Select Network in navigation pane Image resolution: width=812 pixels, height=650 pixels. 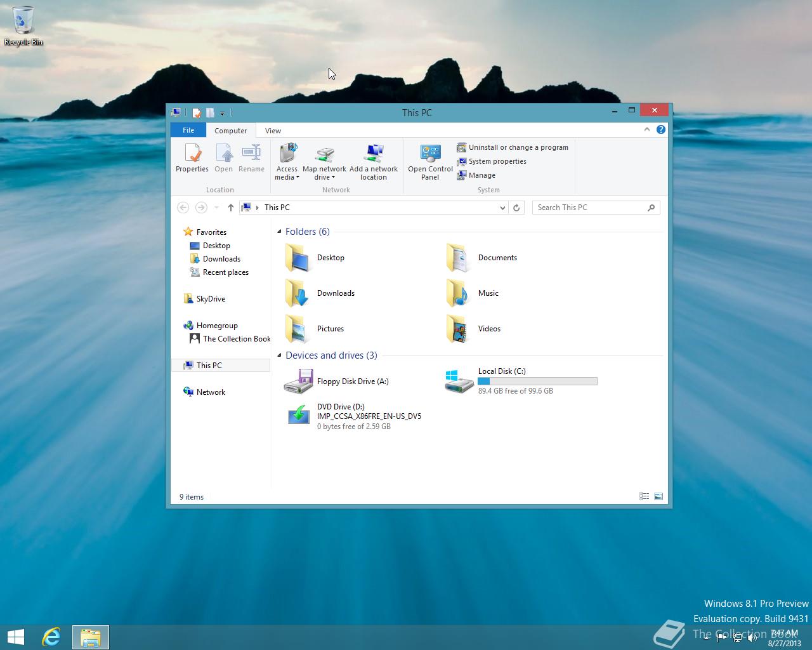(211, 392)
